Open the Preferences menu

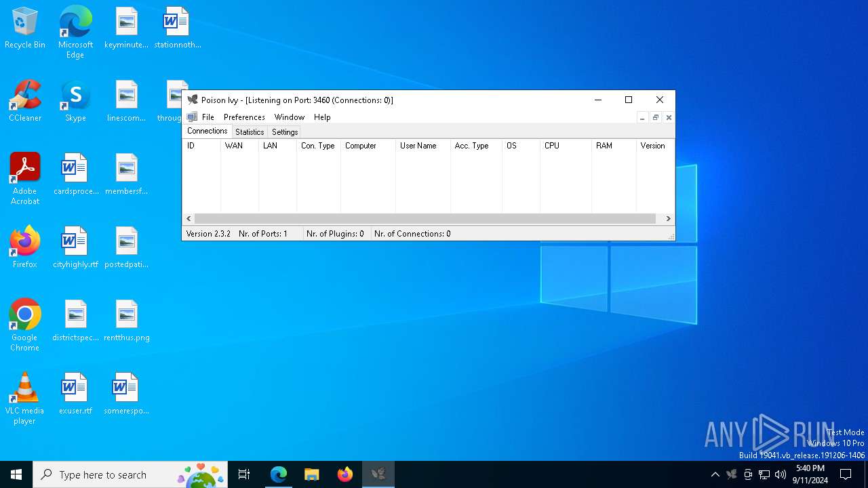(244, 117)
